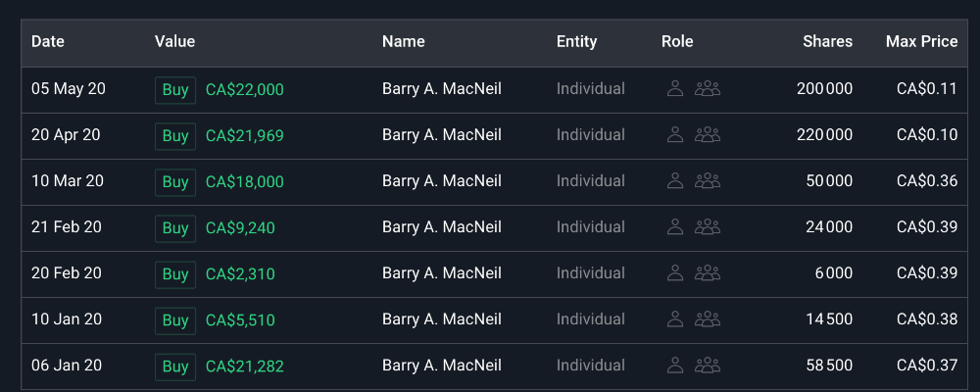Viewport: 980px width, 392px height.
Task: Click the group icon in 20 Feb 20 row
Action: tap(708, 273)
